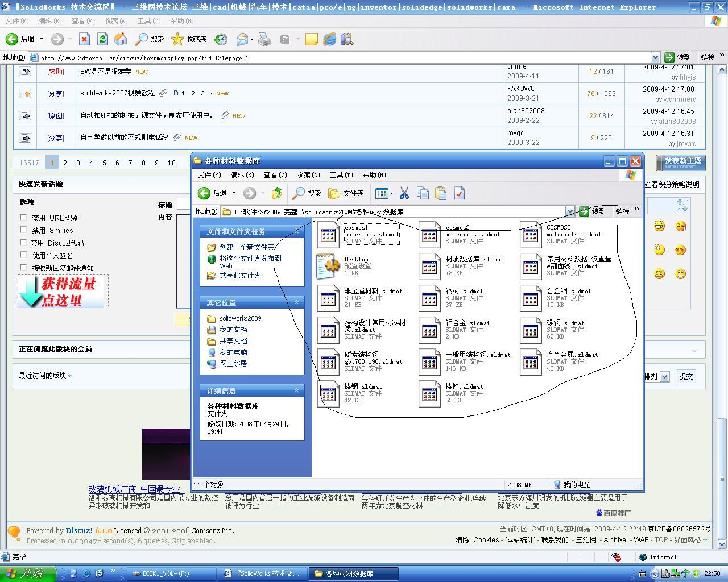Click the Copy icon in Explorer toolbar
Image resolution: width=728 pixels, height=582 pixels.
[423, 193]
